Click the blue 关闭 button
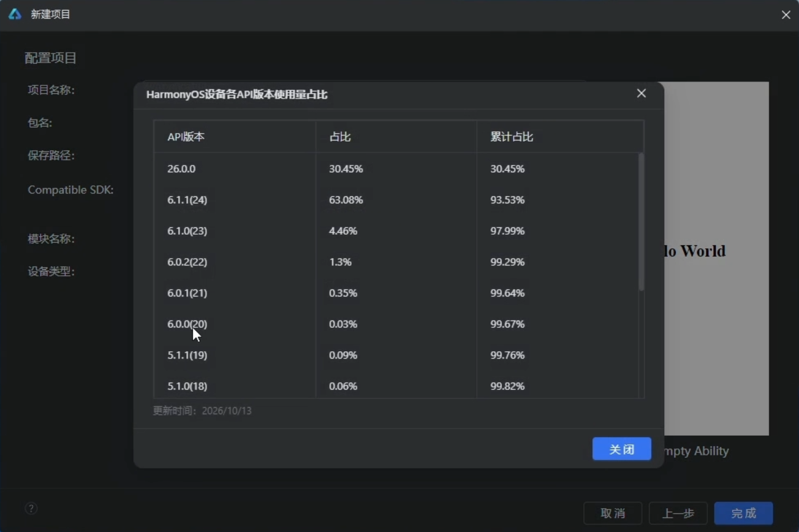 [x=621, y=449]
